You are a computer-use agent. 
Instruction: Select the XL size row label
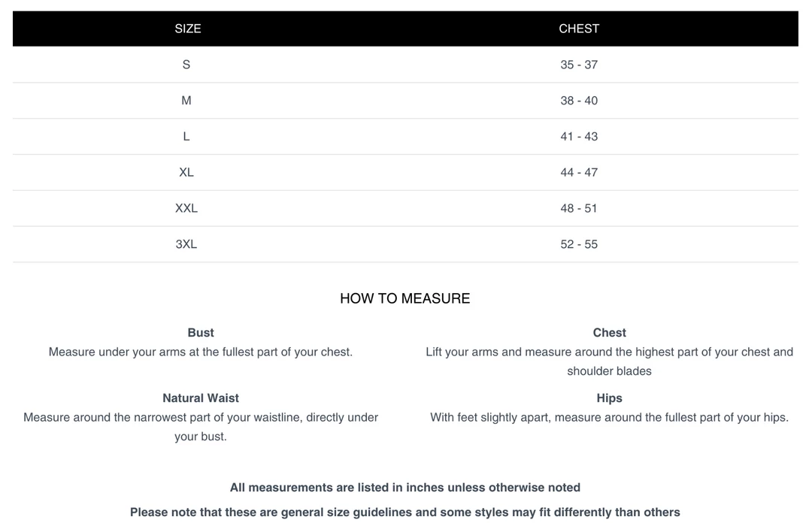click(186, 172)
